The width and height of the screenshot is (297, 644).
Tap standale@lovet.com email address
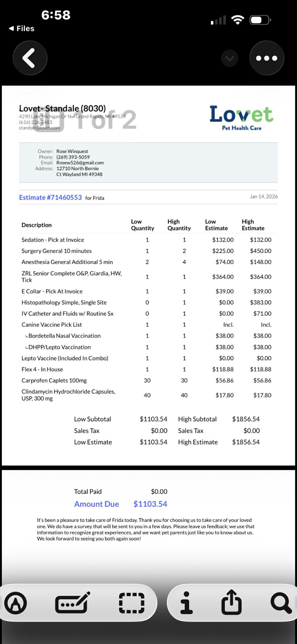pyautogui.click(x=39, y=128)
